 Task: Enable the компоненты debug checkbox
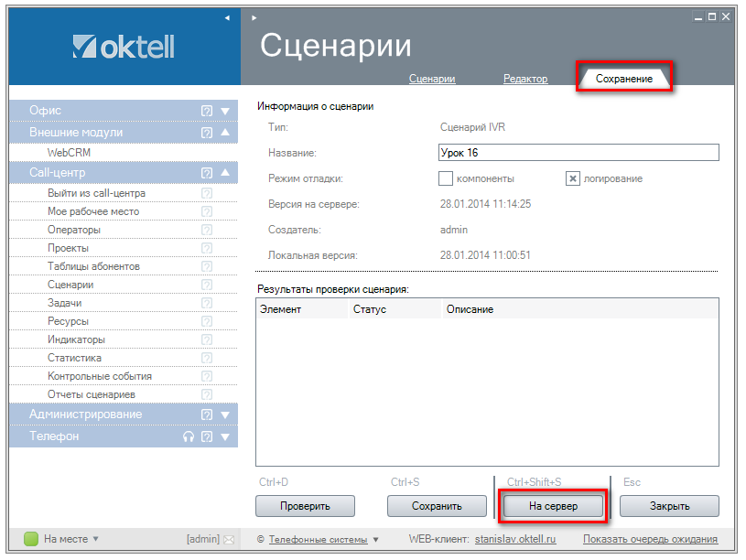pos(446,178)
